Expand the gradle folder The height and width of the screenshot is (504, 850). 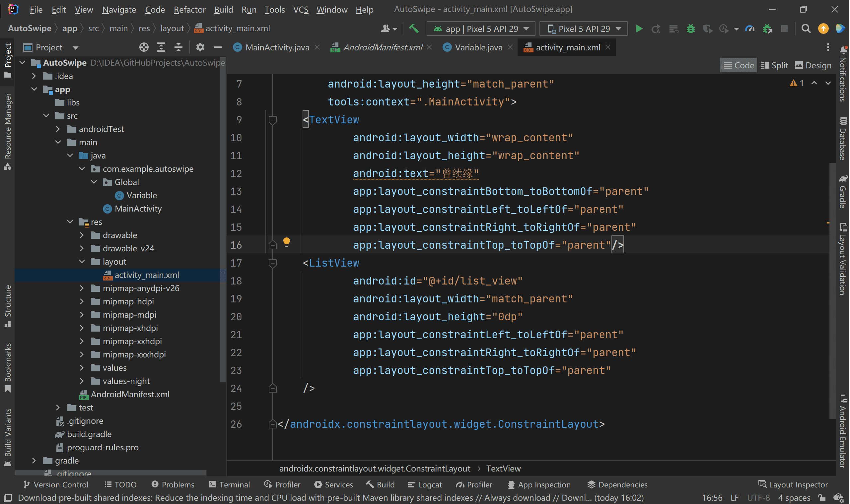[x=34, y=461]
